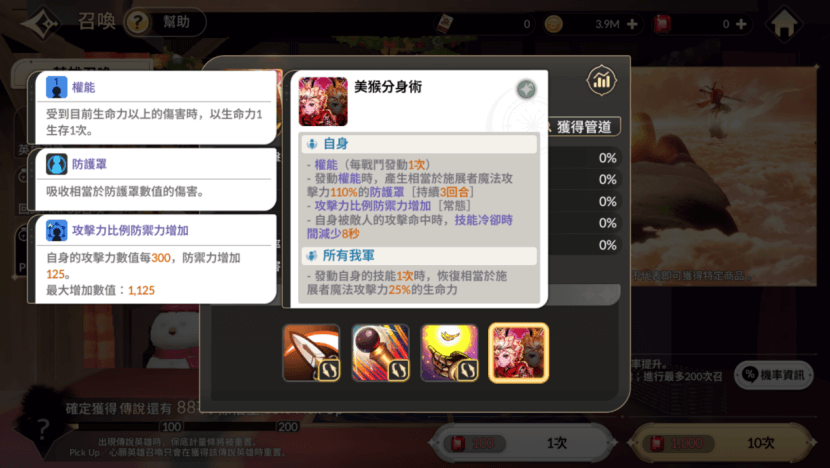Image resolution: width=830 pixels, height=468 pixels.
Task: Add gold with the plus beside 3.9M
Action: (632, 24)
